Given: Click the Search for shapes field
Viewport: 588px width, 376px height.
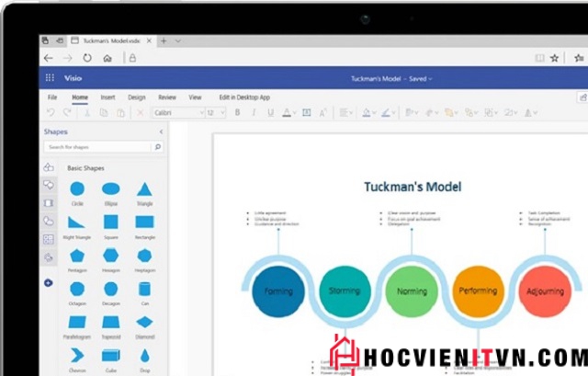Looking at the screenshot, I should pyautogui.click(x=98, y=146).
